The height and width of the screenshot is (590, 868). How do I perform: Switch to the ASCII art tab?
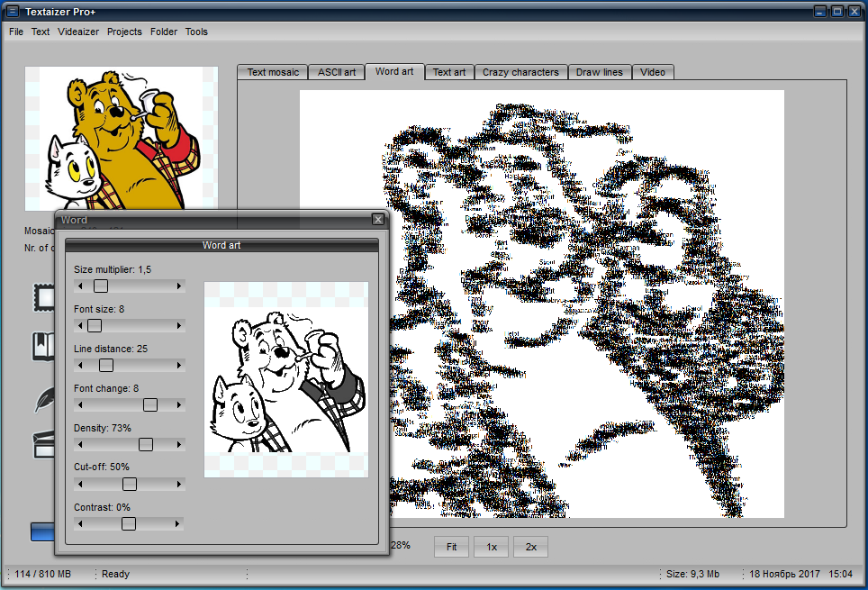point(337,72)
